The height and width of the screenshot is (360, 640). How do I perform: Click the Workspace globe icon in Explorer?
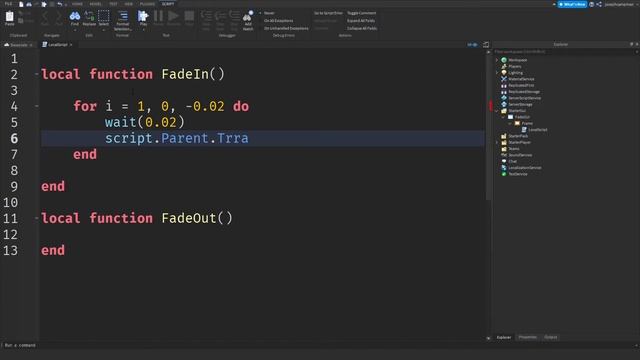(x=504, y=60)
